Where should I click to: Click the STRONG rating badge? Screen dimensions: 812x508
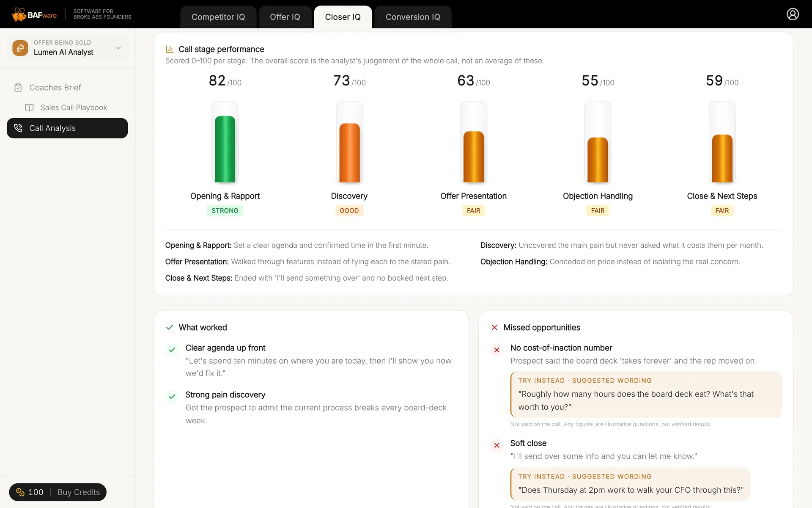225,210
